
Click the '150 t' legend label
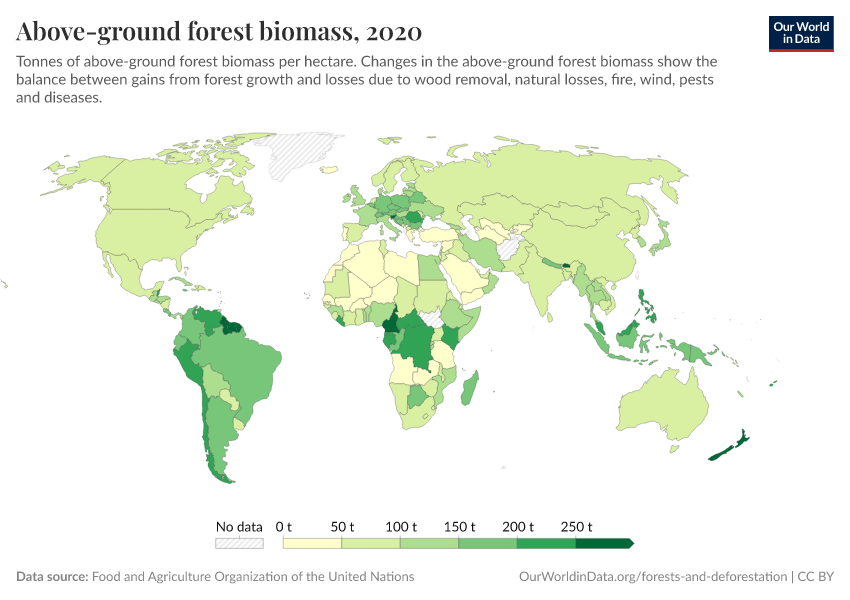click(459, 526)
